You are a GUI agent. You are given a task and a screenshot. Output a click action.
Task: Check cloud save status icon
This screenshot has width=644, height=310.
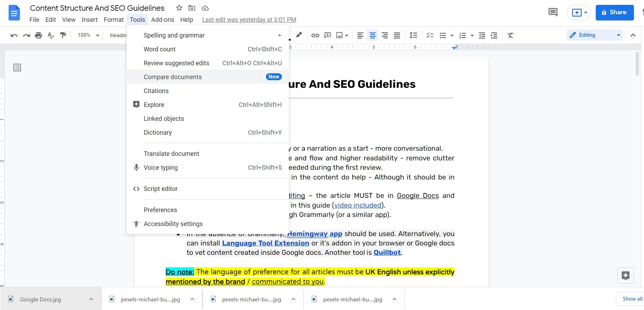(205, 8)
